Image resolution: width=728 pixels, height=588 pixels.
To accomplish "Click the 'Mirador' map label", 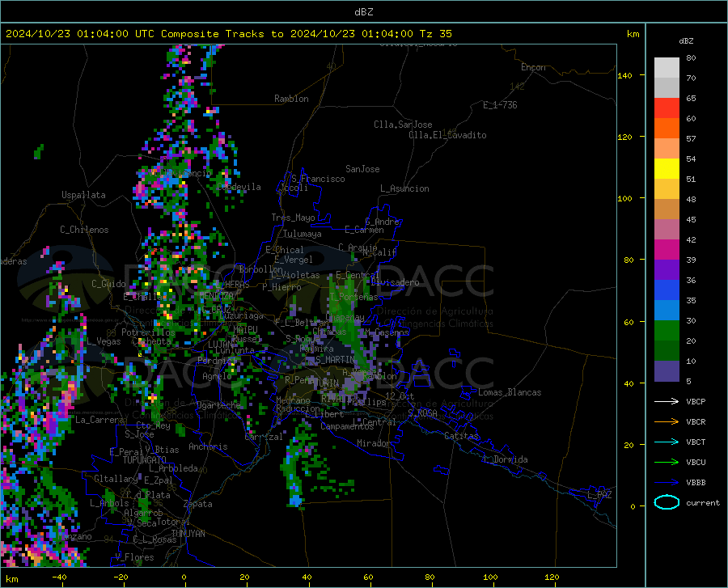I will 374,443.
